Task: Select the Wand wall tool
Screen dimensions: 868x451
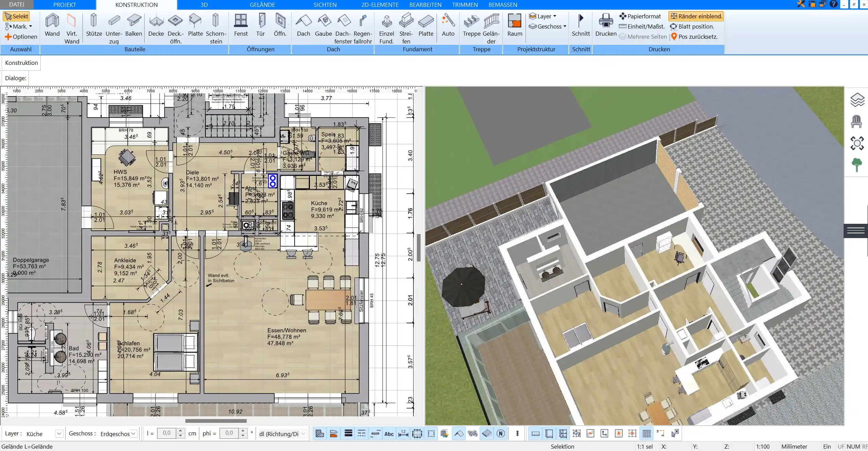Action: pyautogui.click(x=52, y=25)
